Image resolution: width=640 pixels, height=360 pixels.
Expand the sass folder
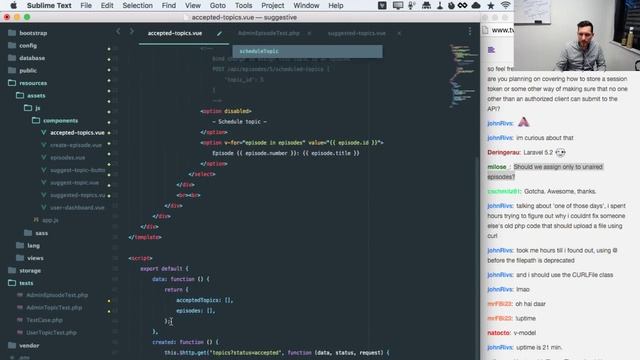36,233
